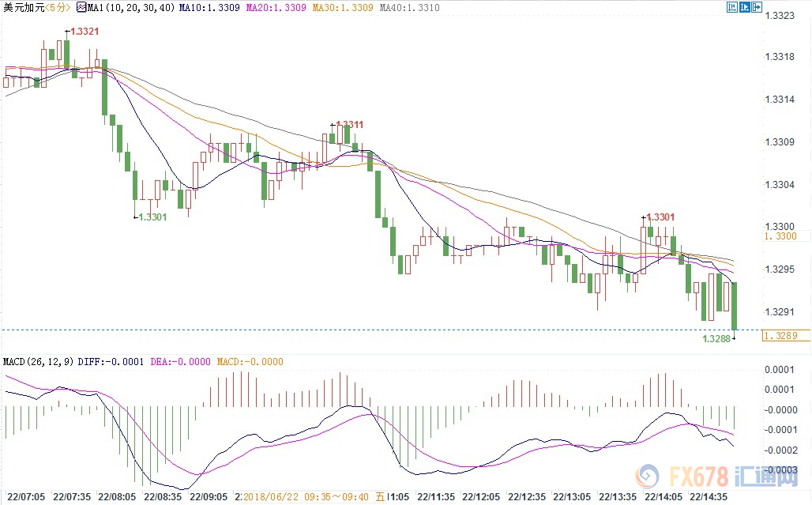Screen dimensions: 812x505
Task: Click the 美元加元 symbol name
Action: (22, 8)
